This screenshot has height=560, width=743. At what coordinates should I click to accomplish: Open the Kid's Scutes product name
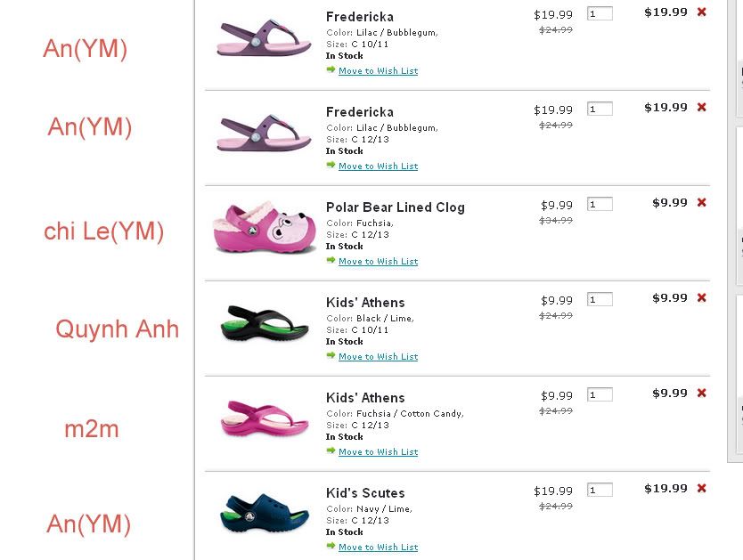click(365, 493)
